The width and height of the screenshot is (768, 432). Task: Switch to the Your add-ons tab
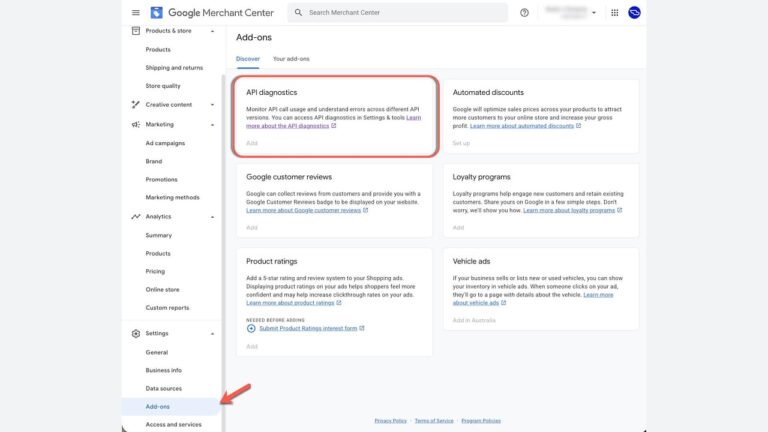(291, 59)
